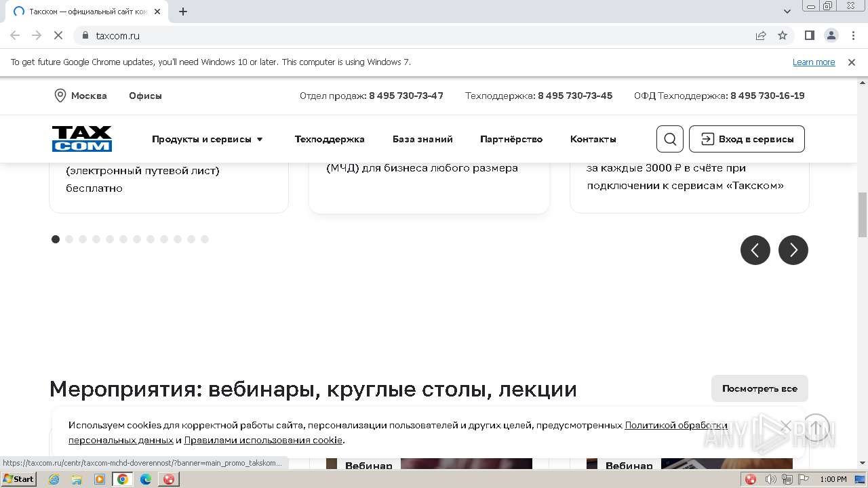The image size is (868, 488).
Task: Click the Москва city selector
Action: pos(81,96)
